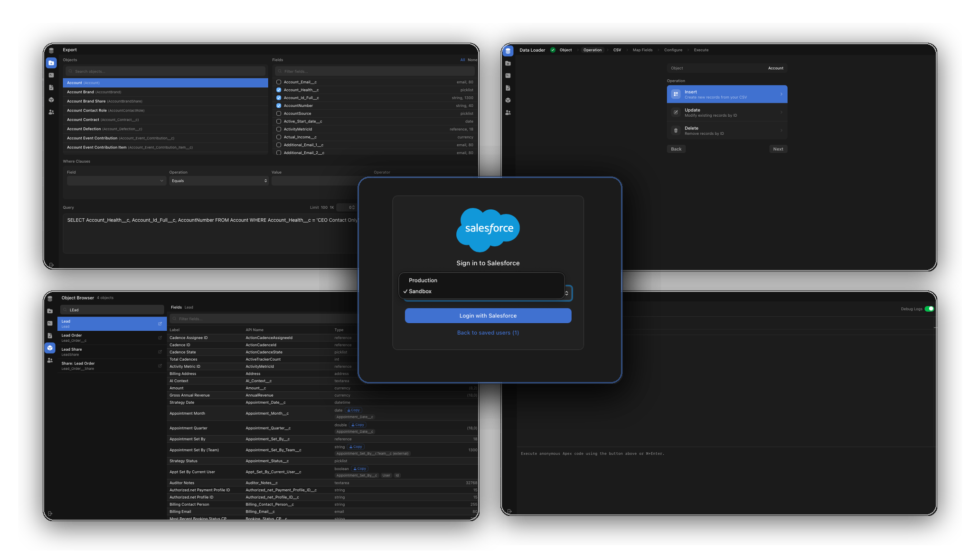
Task: Go to the Configure step
Action: click(x=673, y=50)
